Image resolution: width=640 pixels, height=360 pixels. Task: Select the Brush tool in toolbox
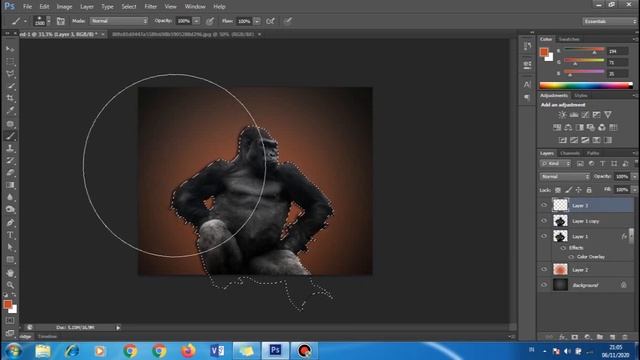coord(10,136)
